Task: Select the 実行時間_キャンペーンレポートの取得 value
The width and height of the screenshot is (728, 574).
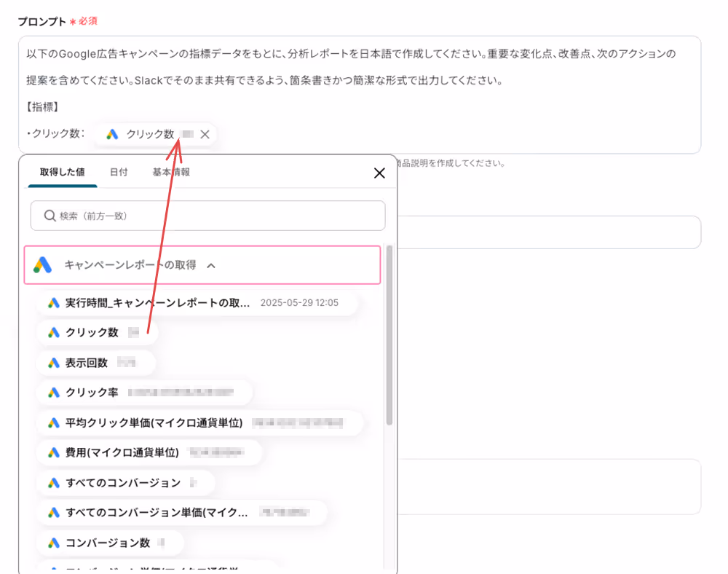Action: pos(197,303)
